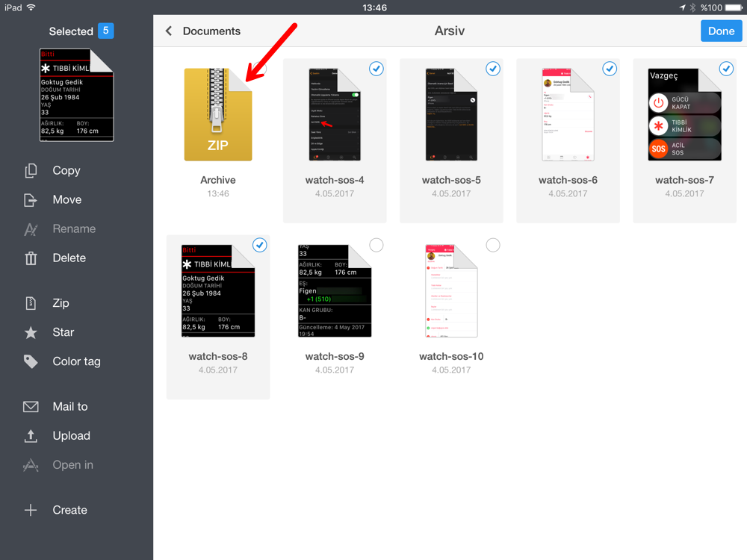The width and height of the screenshot is (747, 560).
Task: Open the Archive ZIP file thumbnail
Action: (x=218, y=114)
